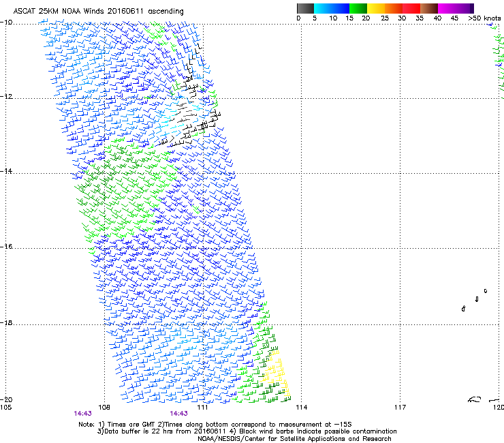Click the '25' label on the wind speed scale

385,18
